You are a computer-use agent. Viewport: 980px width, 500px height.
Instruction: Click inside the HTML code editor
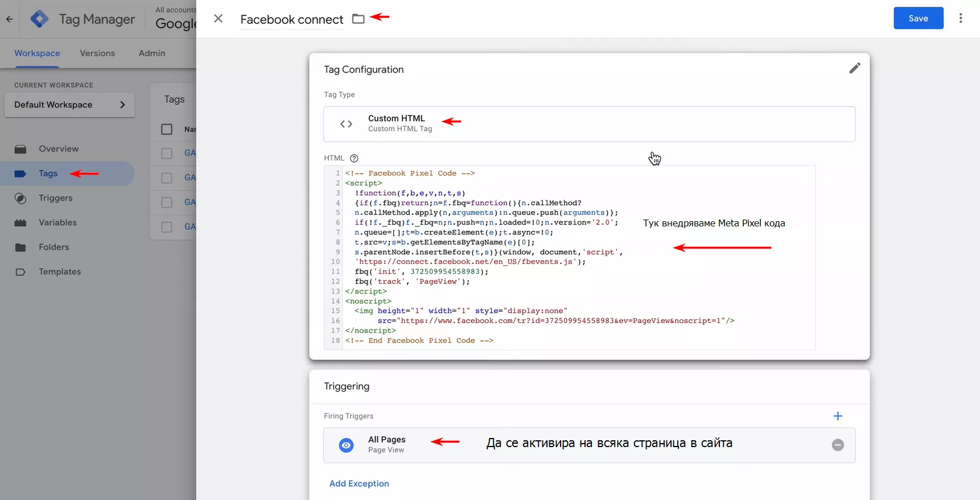570,257
